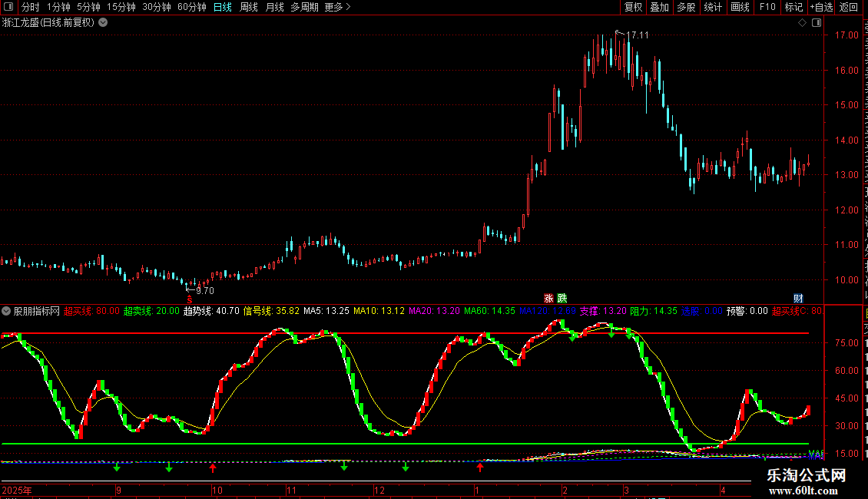Click the panel layout icon at top-left

[8, 7]
